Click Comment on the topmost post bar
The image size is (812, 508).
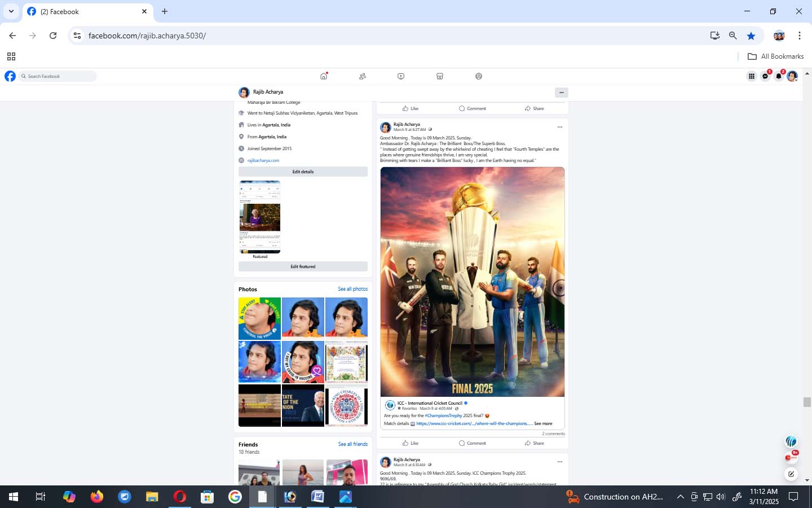click(x=473, y=108)
